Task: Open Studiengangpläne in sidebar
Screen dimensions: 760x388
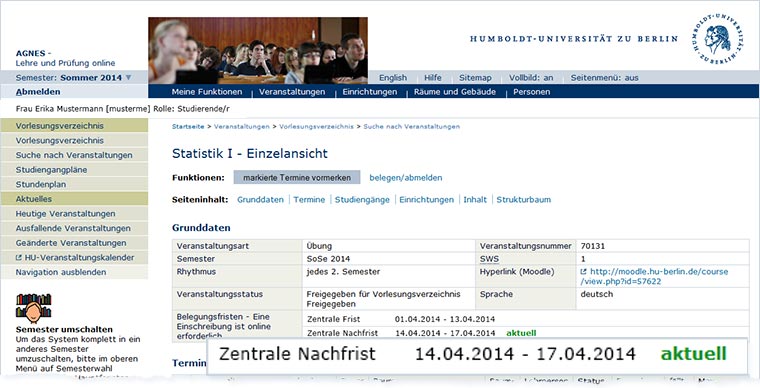Action: point(74,170)
